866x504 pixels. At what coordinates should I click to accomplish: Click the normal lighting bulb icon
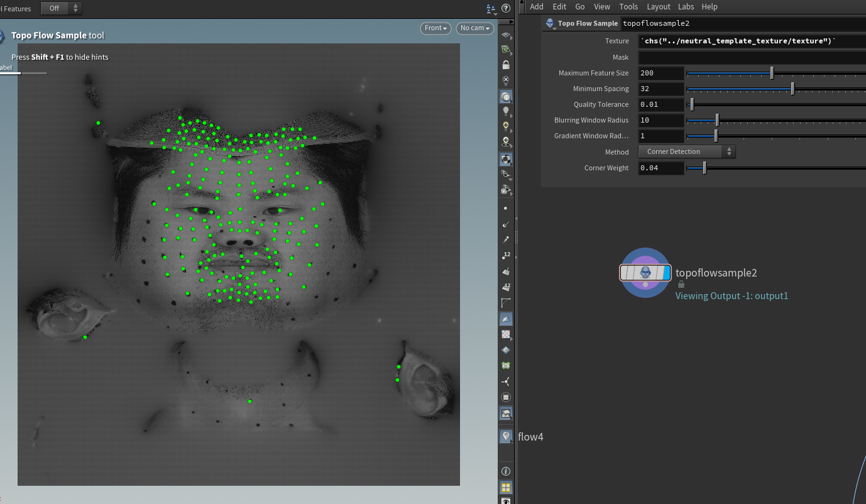pyautogui.click(x=506, y=111)
